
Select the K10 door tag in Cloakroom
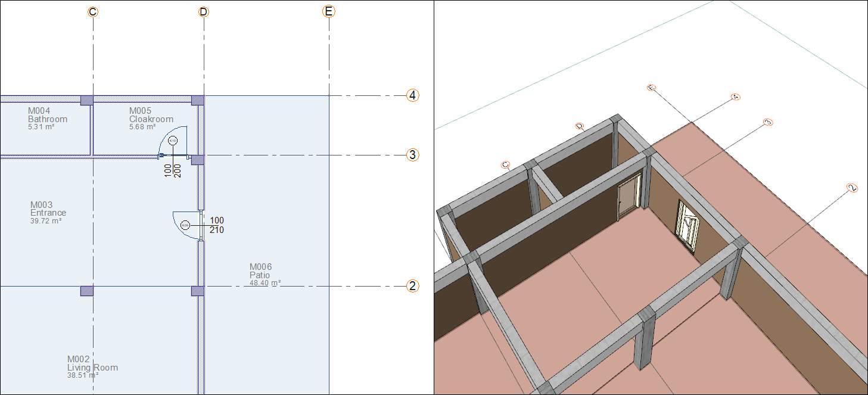[173, 141]
